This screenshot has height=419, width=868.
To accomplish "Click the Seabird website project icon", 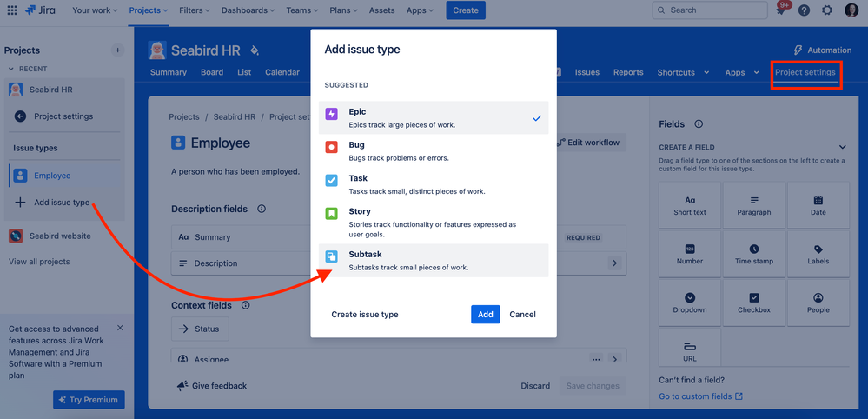I will tap(16, 236).
